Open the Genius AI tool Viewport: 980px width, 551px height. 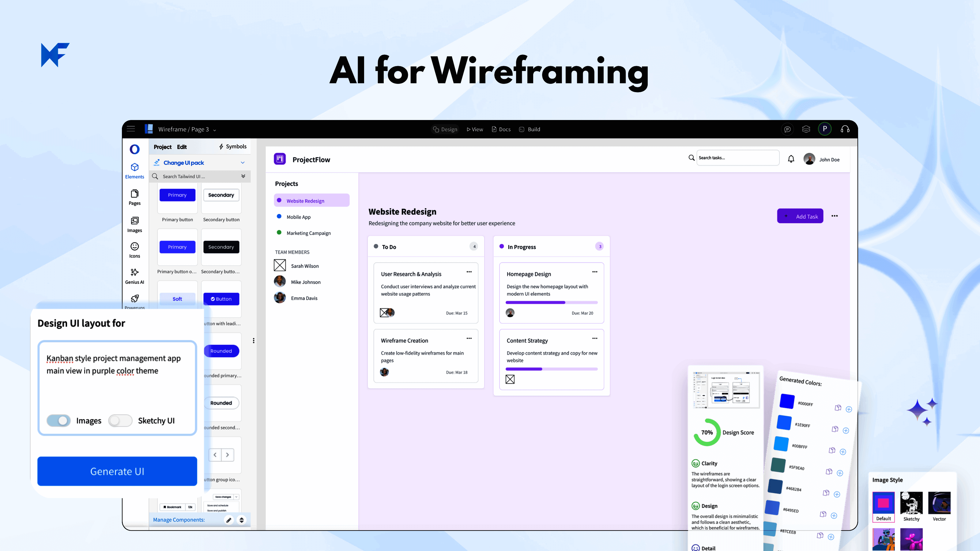134,273
